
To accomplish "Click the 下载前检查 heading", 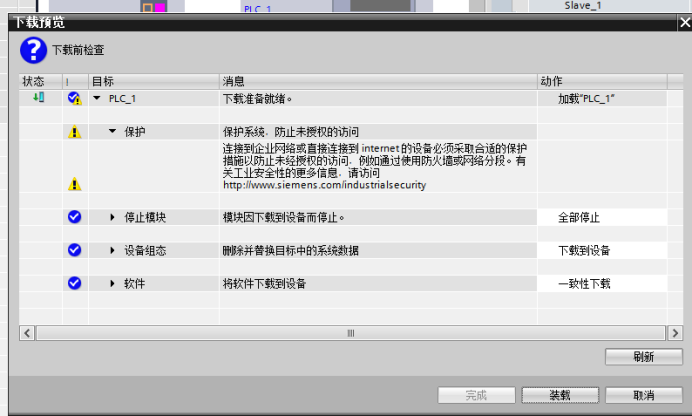I will click(x=78, y=50).
